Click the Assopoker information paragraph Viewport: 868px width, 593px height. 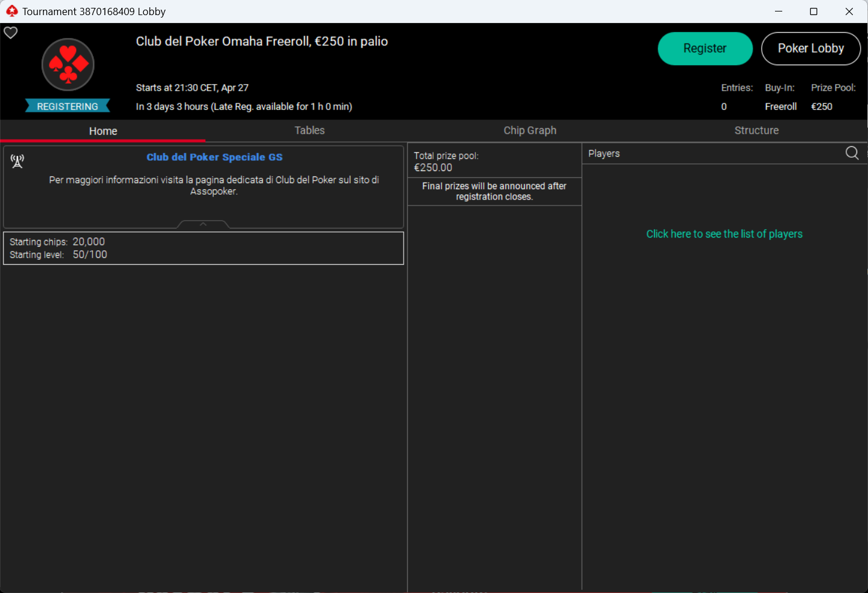[x=214, y=186]
